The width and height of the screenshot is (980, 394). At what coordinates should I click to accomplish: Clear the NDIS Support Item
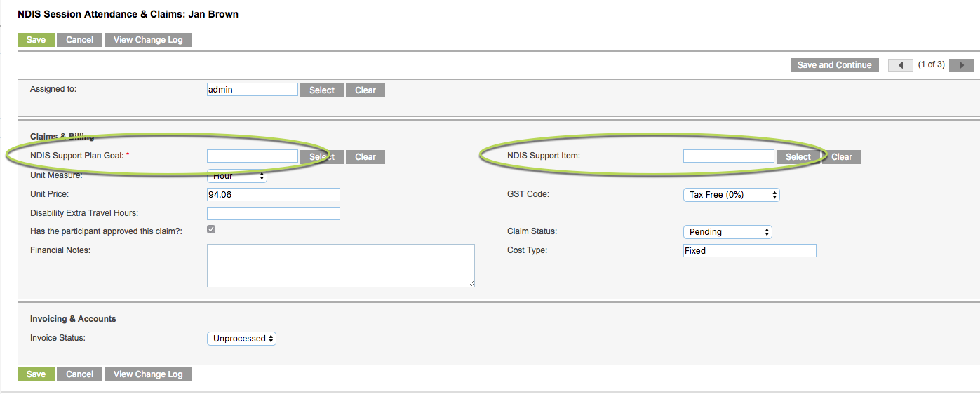tap(842, 157)
